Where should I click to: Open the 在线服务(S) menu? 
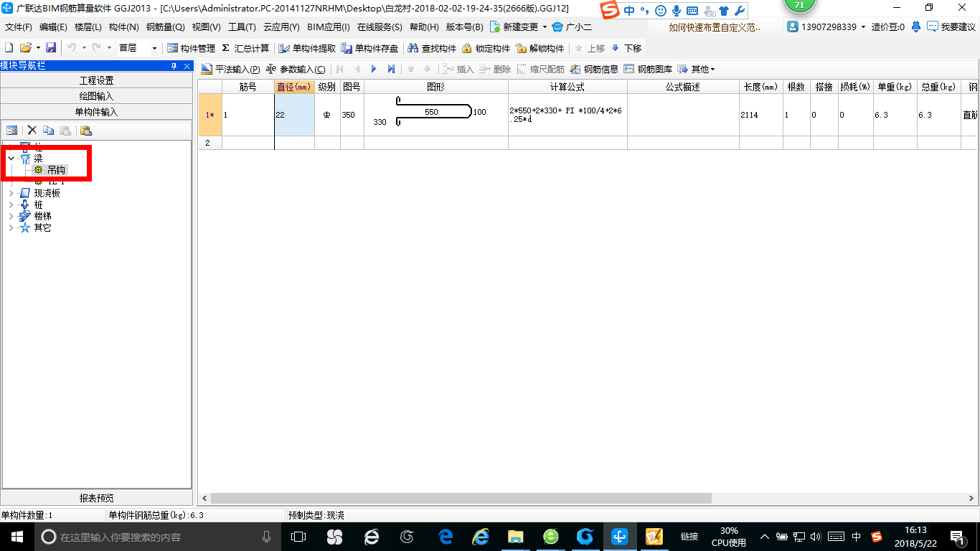click(x=380, y=27)
